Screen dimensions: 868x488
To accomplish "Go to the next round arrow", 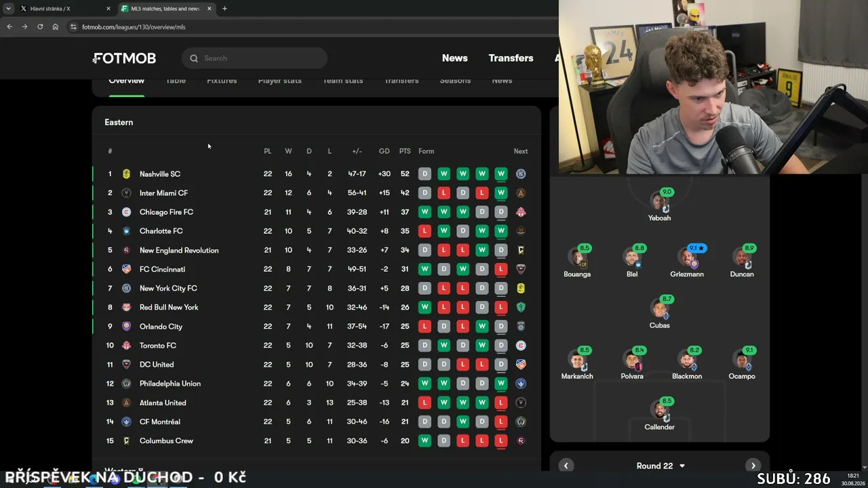I will click(x=753, y=466).
